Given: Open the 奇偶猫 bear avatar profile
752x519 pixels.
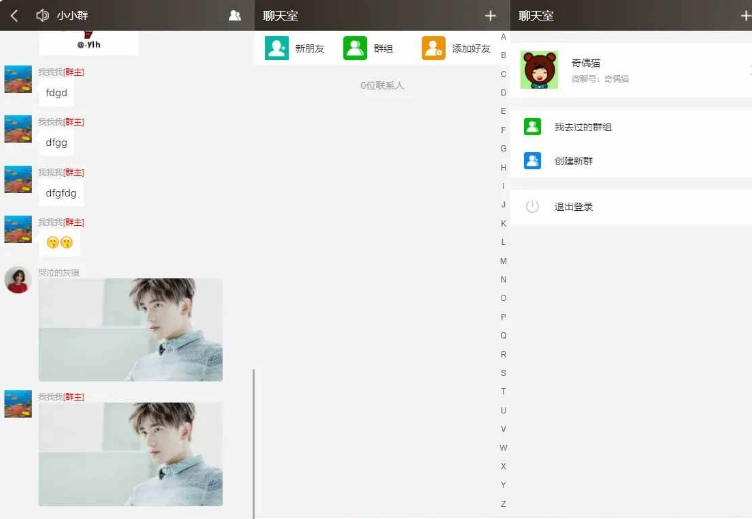Looking at the screenshot, I should click(x=540, y=70).
